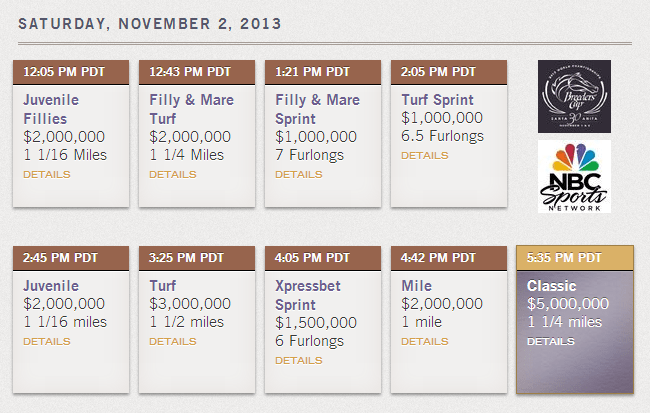Screen dimensions: 650x415
Task: Click the Xpressbet Sprint race title
Action: (308, 295)
